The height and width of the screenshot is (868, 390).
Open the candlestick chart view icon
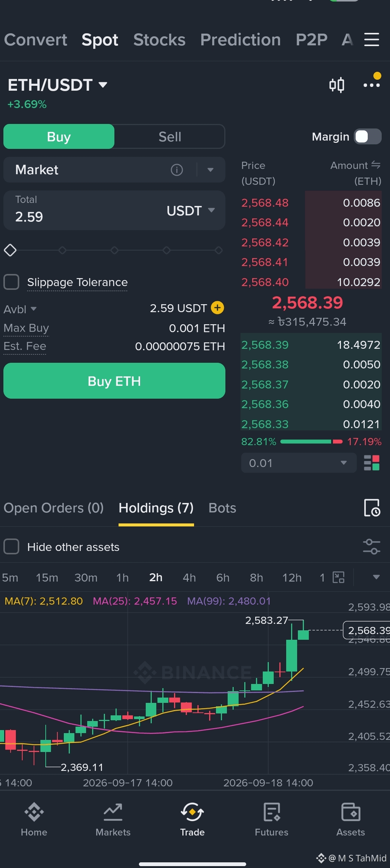[x=336, y=85]
